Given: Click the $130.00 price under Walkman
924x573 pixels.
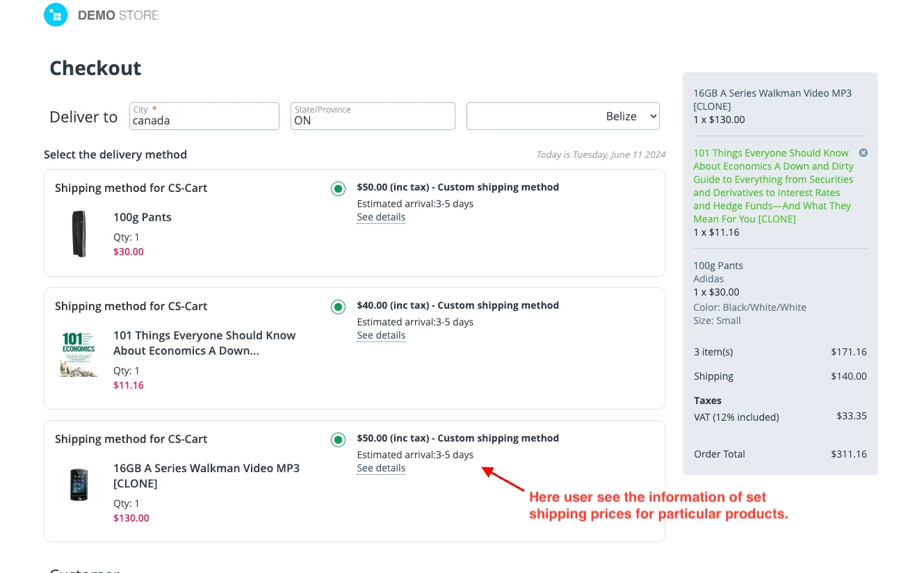Looking at the screenshot, I should (131, 518).
